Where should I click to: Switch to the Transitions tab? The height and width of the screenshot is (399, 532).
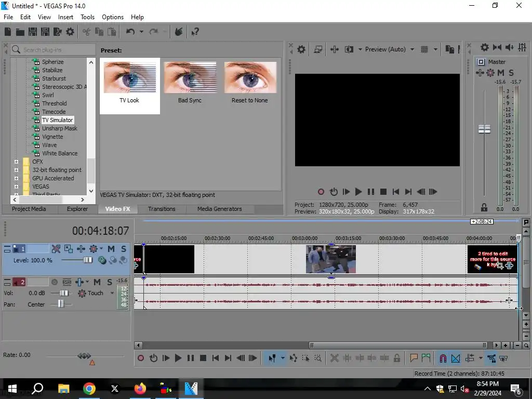pos(162,209)
